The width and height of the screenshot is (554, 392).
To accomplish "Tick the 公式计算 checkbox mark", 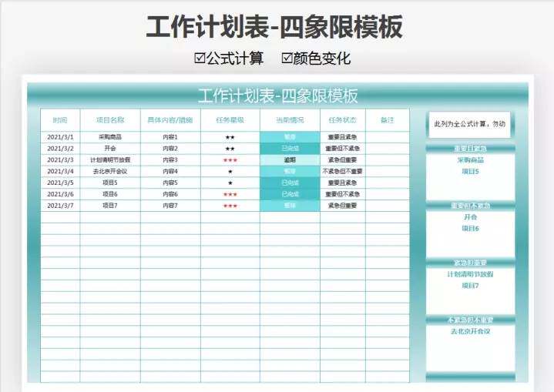I will [200, 59].
